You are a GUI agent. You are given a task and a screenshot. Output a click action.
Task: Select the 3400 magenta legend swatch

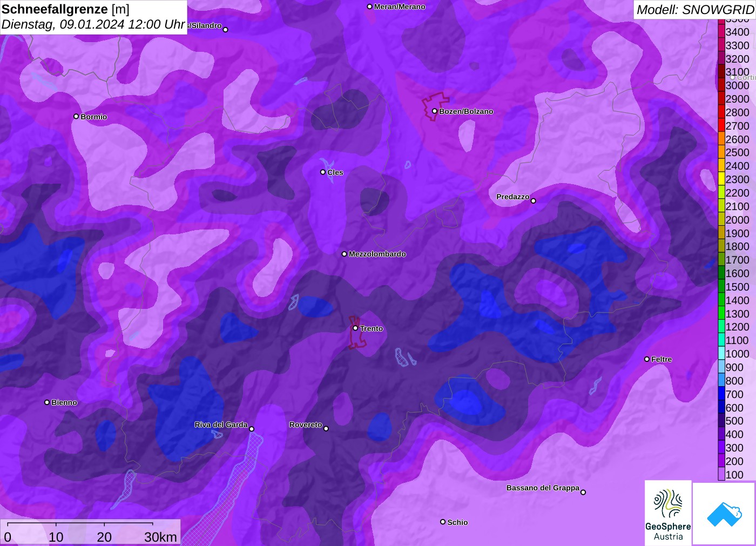point(721,32)
